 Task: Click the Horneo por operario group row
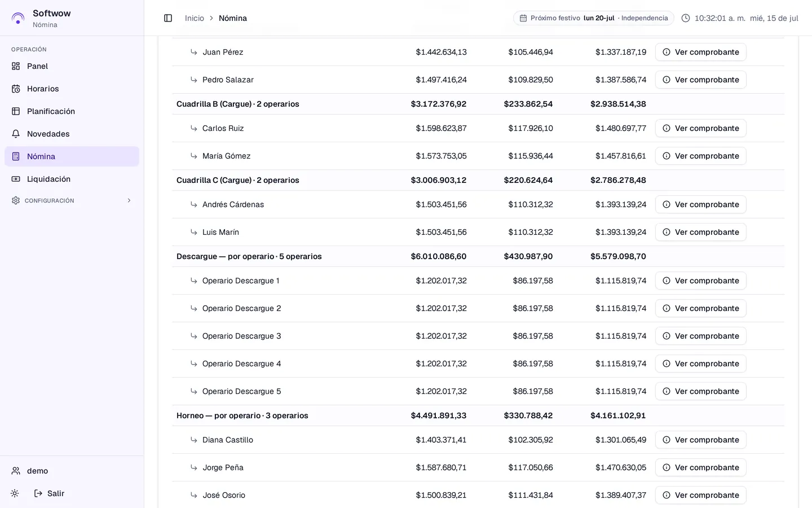pyautogui.click(x=478, y=415)
